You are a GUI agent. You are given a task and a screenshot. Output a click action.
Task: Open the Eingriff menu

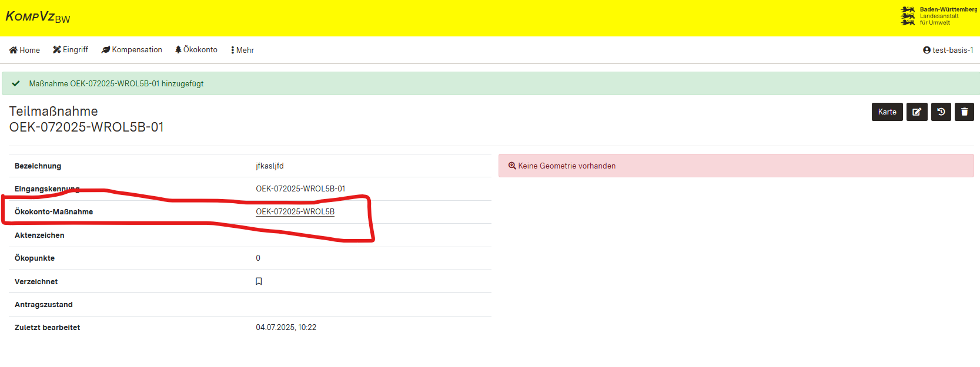click(71, 50)
